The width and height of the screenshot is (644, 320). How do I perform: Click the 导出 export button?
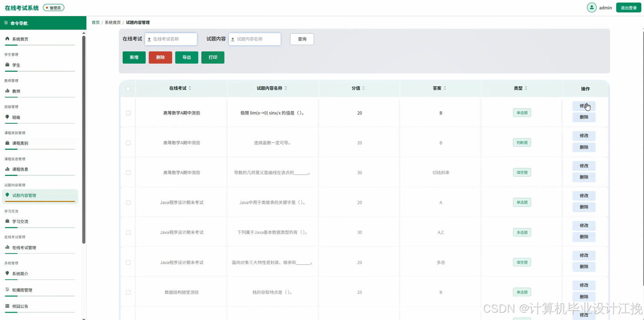coord(187,57)
